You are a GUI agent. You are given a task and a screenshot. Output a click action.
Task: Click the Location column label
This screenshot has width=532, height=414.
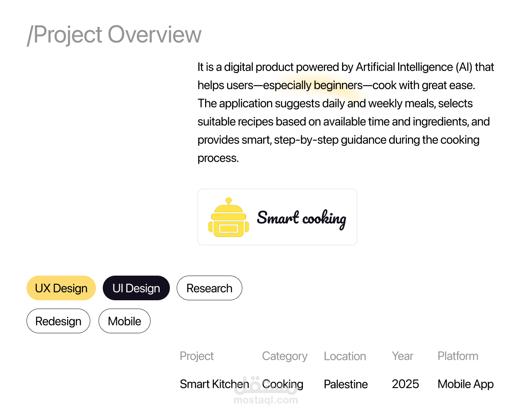tap(345, 356)
